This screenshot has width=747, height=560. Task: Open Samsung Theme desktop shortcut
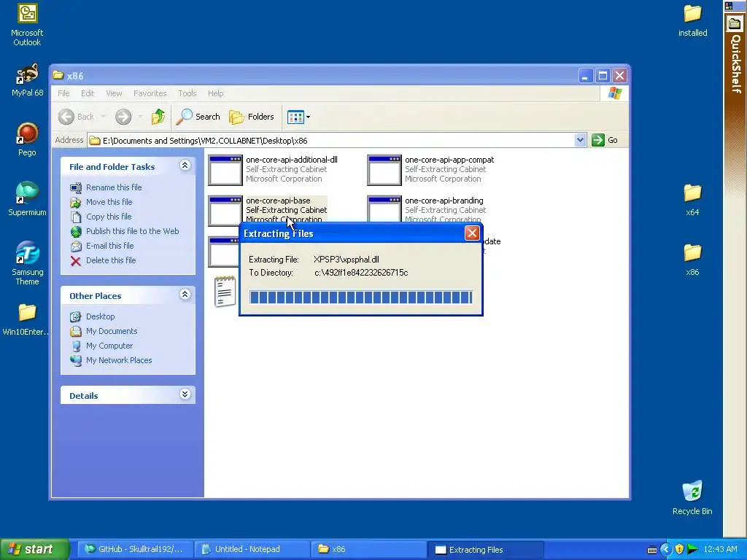coord(27,262)
